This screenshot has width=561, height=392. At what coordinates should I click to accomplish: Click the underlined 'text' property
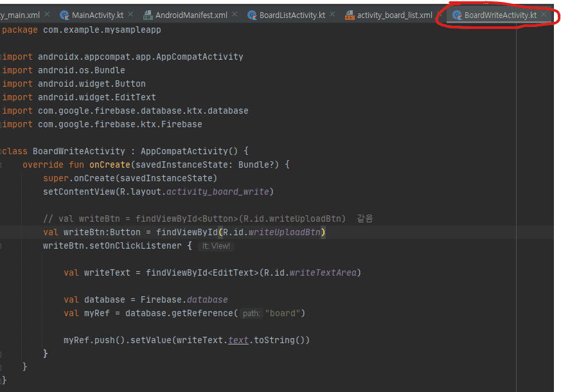tap(238, 340)
